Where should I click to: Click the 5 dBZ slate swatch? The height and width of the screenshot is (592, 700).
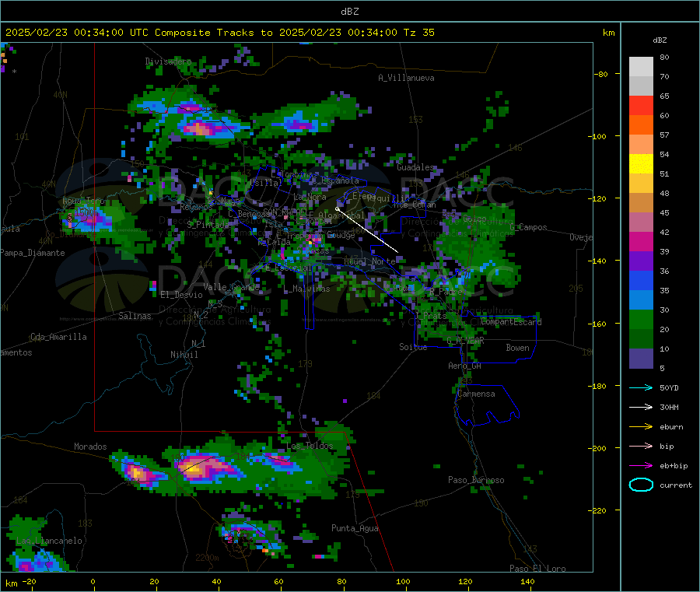pos(641,359)
